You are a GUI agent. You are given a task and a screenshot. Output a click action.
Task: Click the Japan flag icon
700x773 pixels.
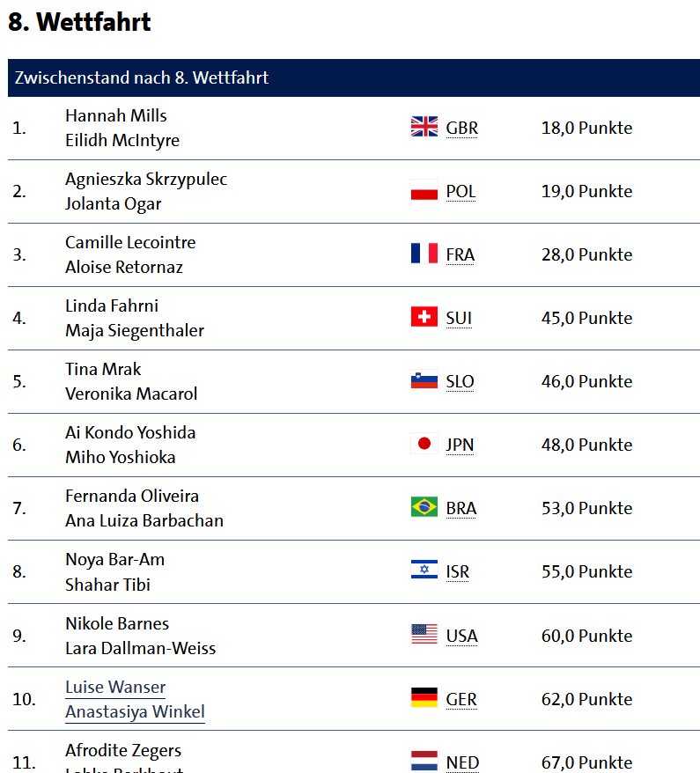tap(424, 444)
